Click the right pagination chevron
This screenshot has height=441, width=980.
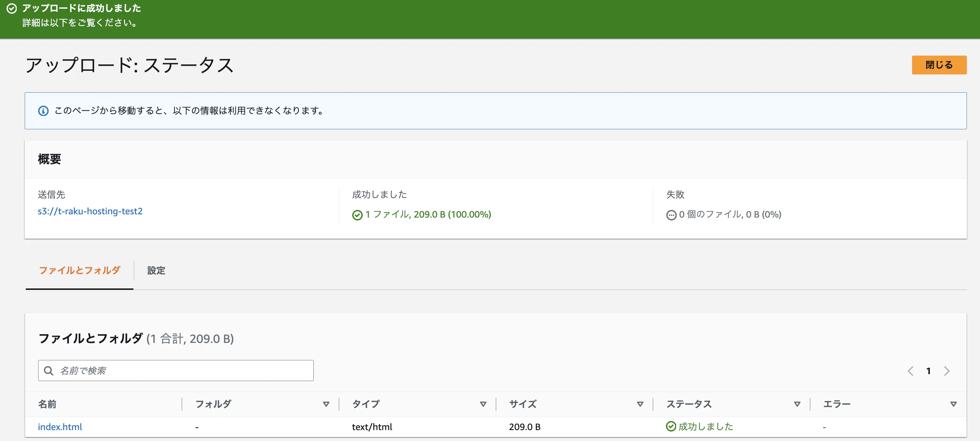click(947, 371)
